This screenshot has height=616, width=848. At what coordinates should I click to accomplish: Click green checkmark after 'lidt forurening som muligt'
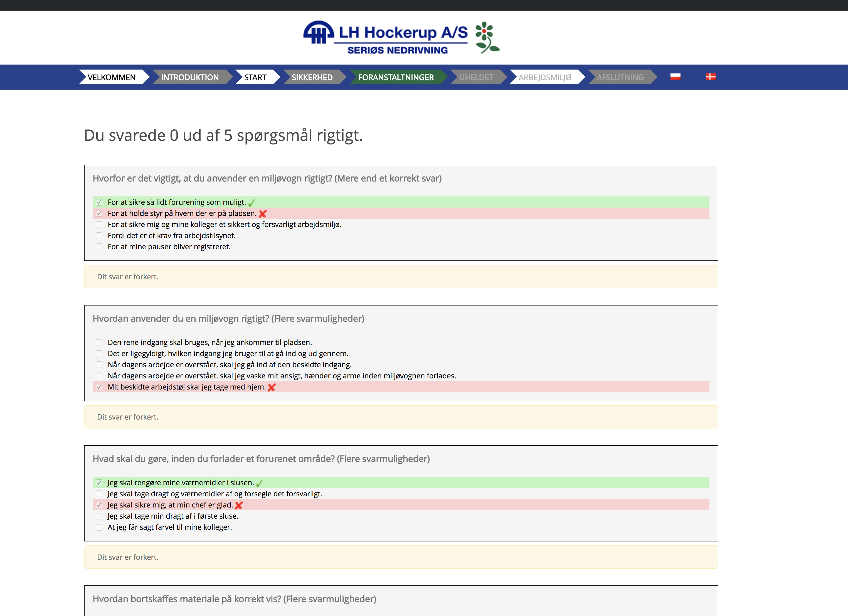click(251, 203)
